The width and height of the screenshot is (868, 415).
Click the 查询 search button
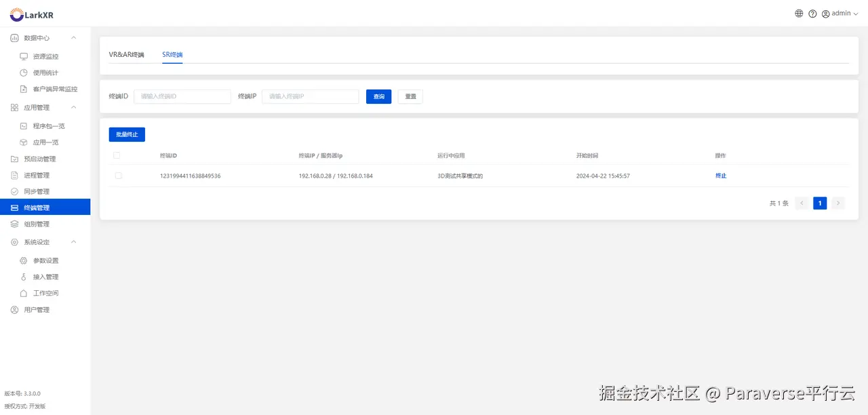tap(378, 97)
